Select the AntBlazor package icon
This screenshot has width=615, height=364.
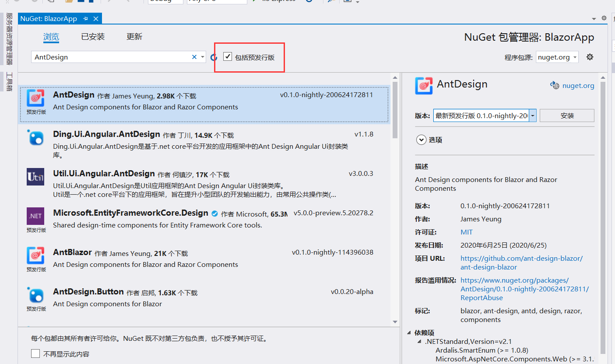(x=35, y=255)
